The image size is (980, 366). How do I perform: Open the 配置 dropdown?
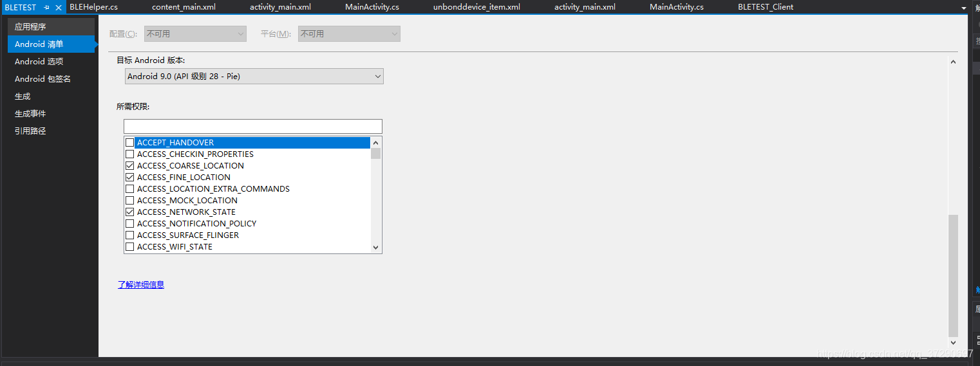(x=195, y=33)
